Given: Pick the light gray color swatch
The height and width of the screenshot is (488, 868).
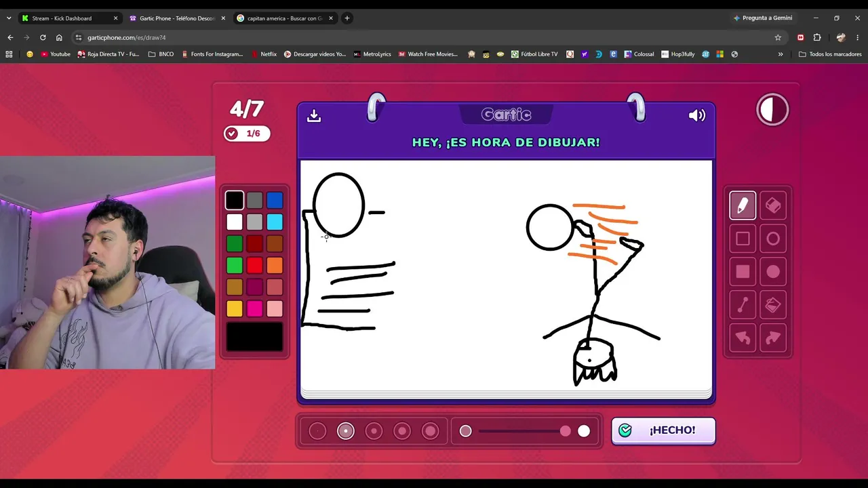Looking at the screenshot, I should coord(254,222).
